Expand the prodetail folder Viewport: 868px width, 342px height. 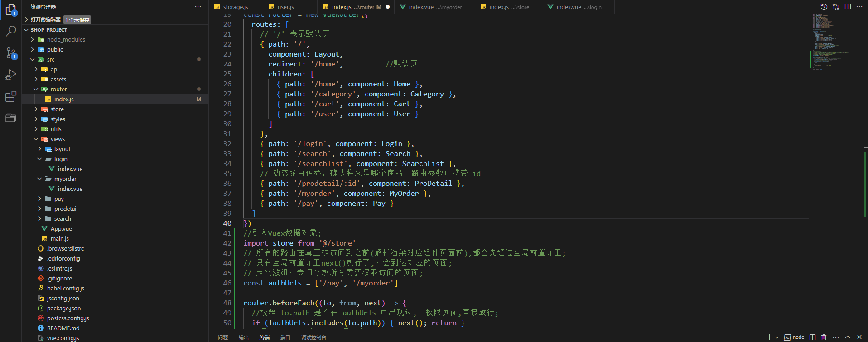click(39, 209)
